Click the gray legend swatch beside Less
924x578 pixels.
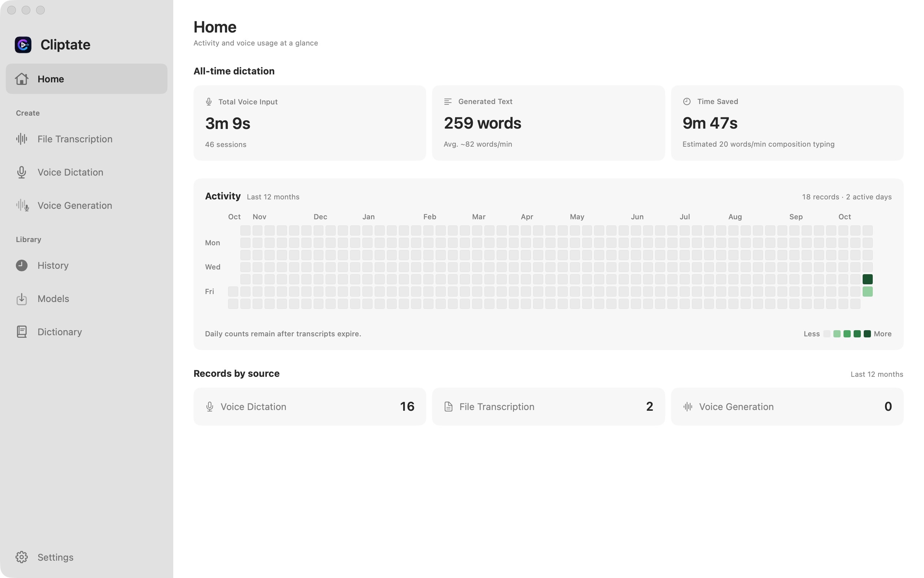coord(827,334)
